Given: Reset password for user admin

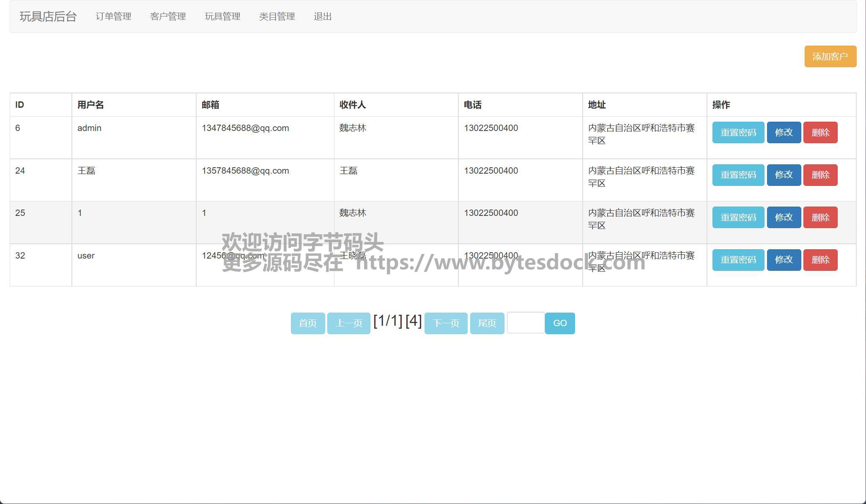Looking at the screenshot, I should [x=738, y=133].
